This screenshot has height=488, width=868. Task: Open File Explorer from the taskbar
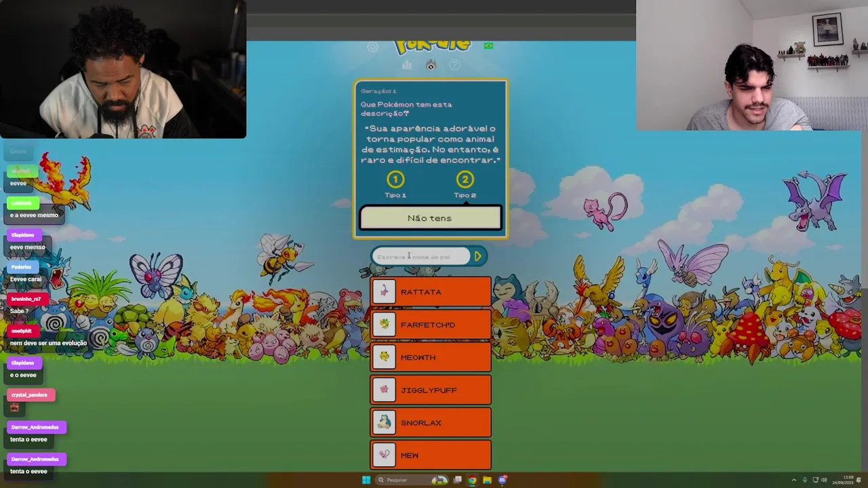click(x=487, y=480)
